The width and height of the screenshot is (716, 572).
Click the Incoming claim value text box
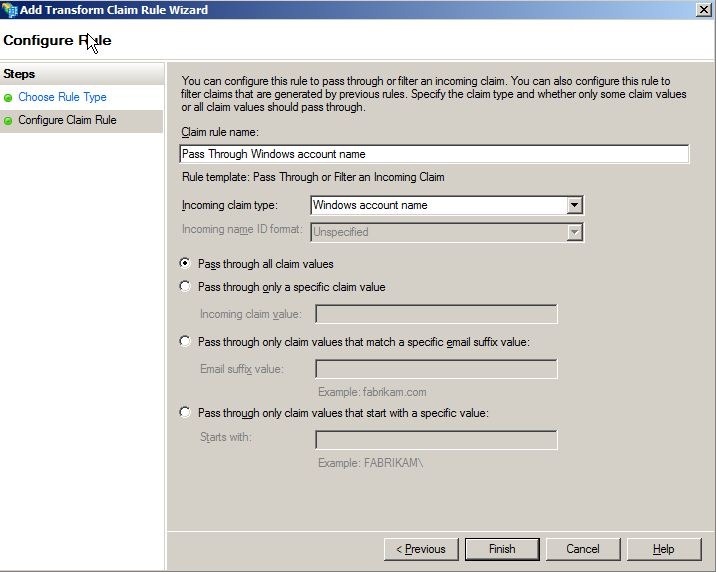point(436,314)
